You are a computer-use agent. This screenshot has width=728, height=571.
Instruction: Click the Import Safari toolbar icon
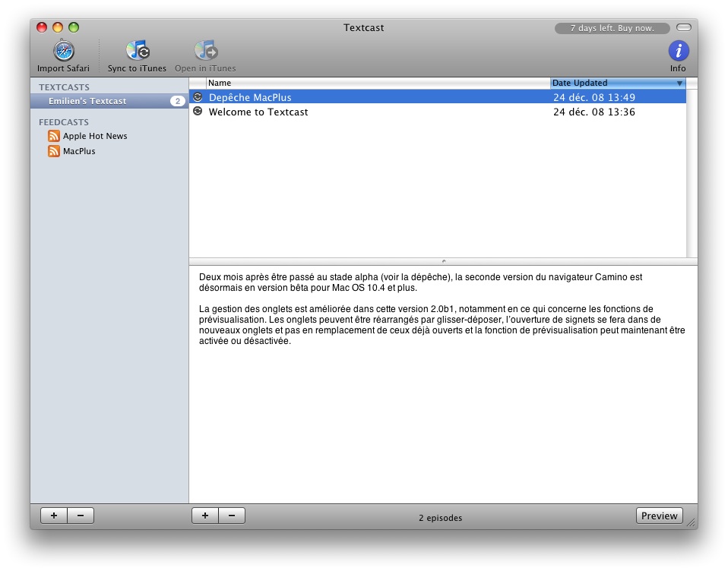click(64, 51)
